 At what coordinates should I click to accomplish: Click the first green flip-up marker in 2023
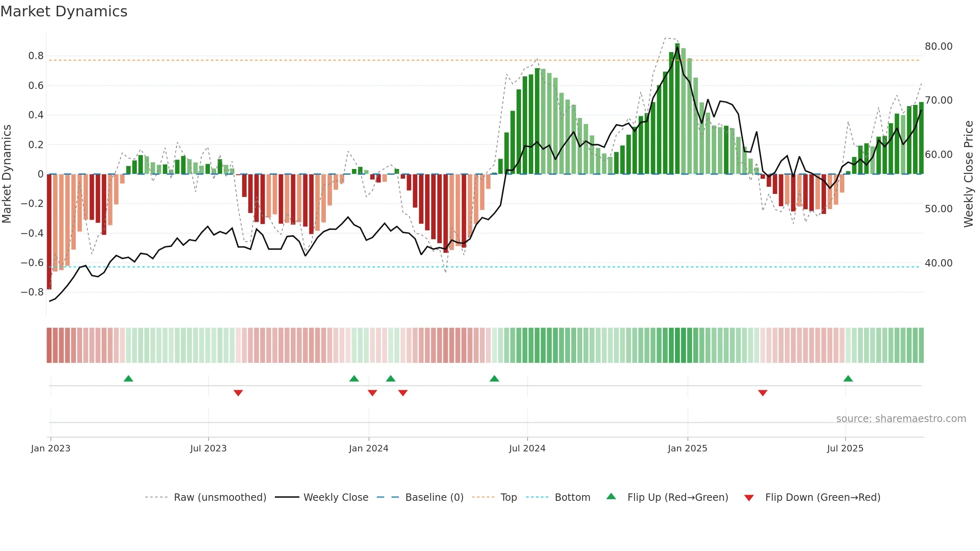click(x=128, y=378)
